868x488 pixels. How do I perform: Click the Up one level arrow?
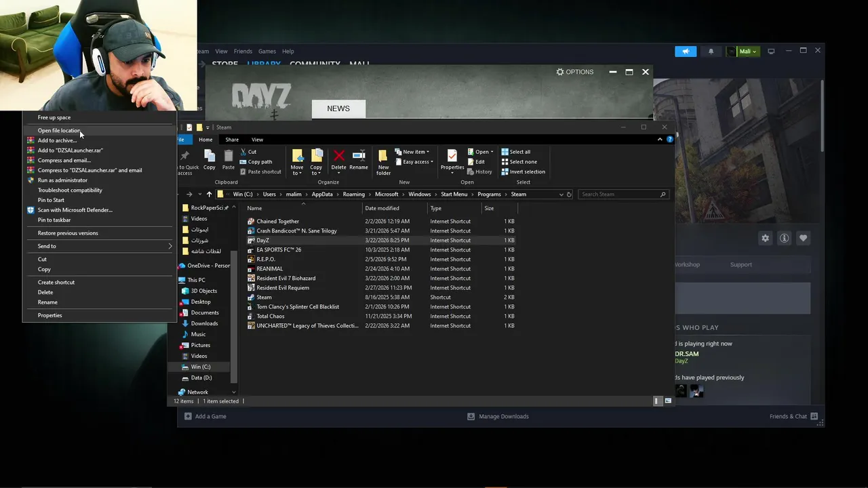(209, 195)
